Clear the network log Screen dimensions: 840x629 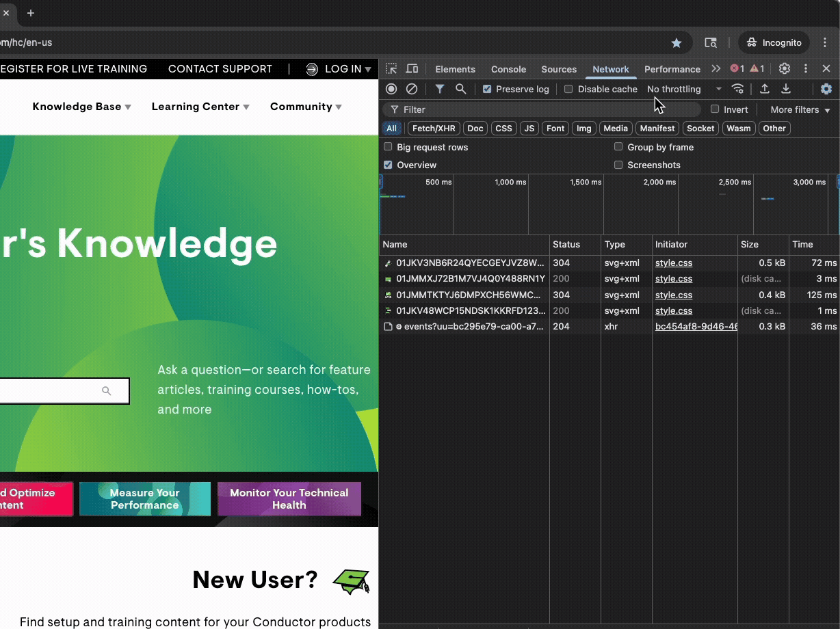click(x=412, y=89)
